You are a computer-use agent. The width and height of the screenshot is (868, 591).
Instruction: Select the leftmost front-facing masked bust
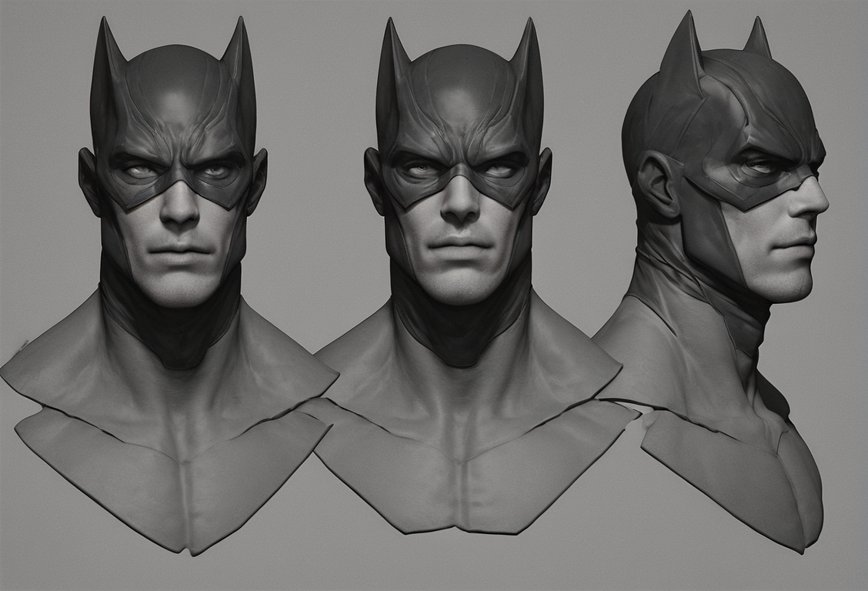tap(172, 285)
